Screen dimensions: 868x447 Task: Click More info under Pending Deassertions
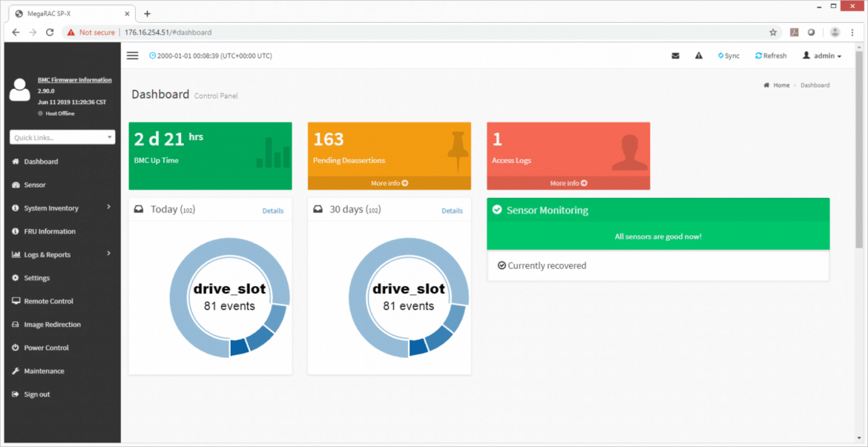point(389,183)
